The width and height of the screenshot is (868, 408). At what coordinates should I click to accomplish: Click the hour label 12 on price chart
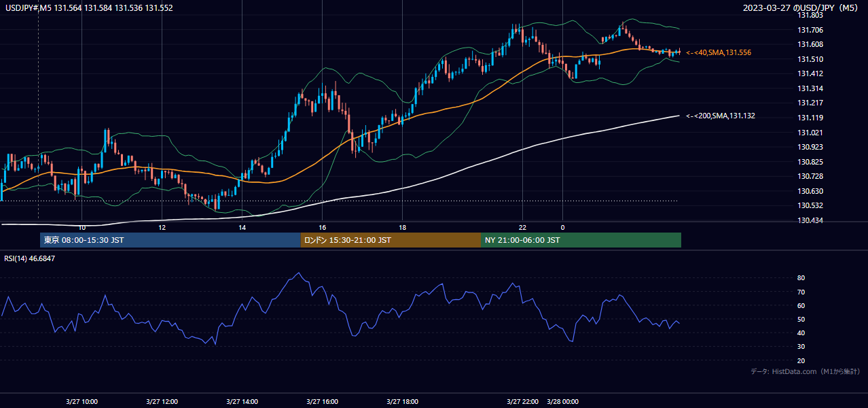click(x=162, y=227)
